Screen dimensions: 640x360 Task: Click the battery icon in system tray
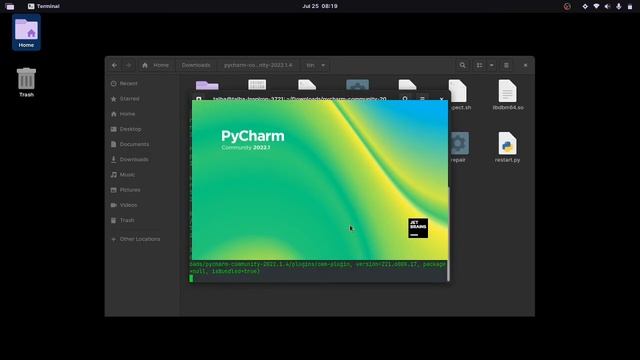tap(630, 6)
